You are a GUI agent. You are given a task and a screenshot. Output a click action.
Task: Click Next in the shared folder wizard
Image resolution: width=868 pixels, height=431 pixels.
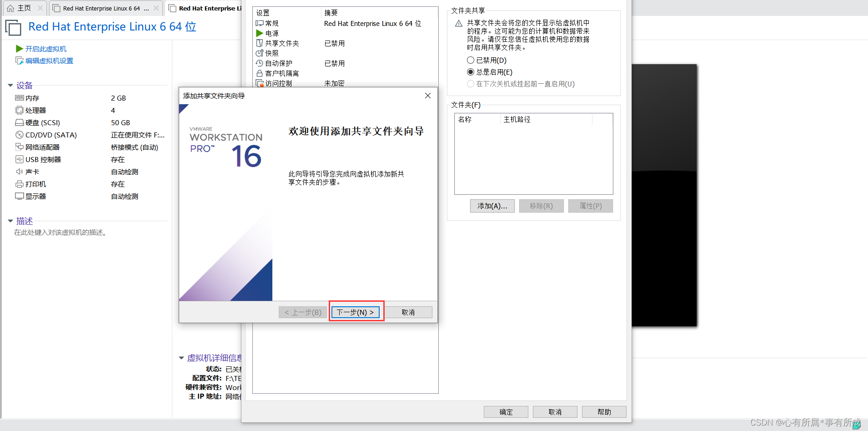355,312
